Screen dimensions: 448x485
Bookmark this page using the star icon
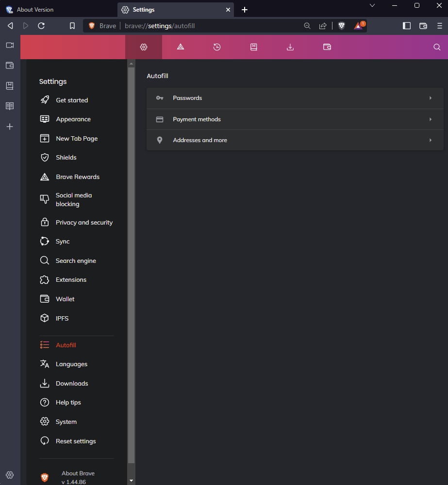[x=72, y=25]
